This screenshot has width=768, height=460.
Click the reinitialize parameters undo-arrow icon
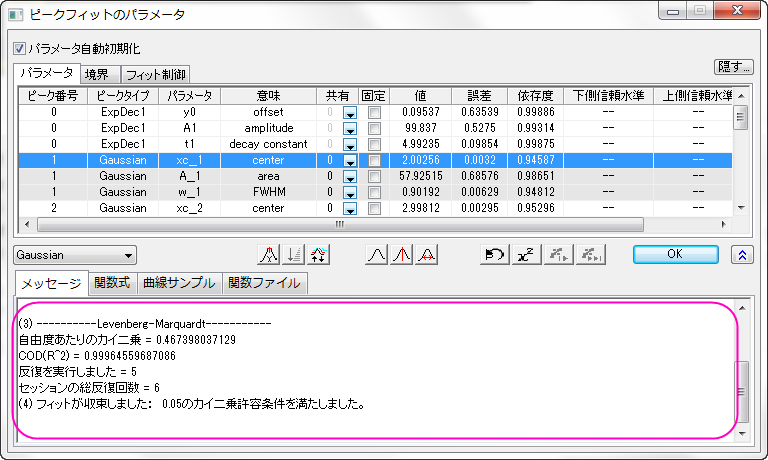click(x=495, y=255)
